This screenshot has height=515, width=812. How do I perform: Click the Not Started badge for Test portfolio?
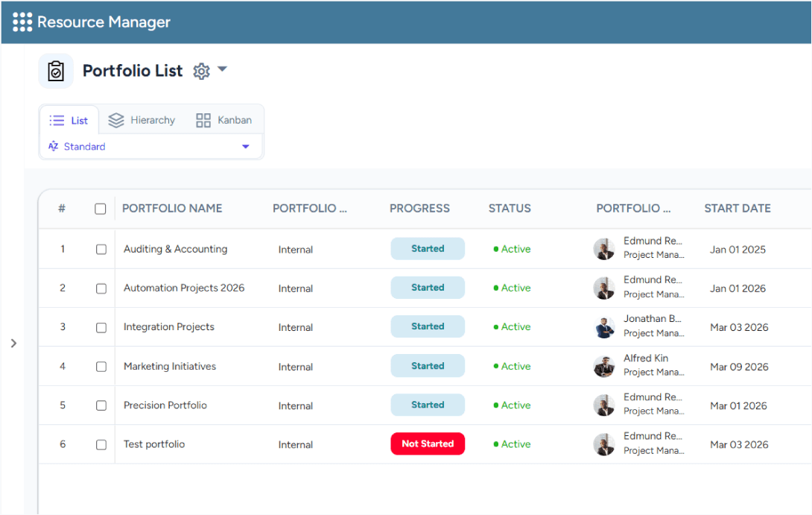point(428,444)
